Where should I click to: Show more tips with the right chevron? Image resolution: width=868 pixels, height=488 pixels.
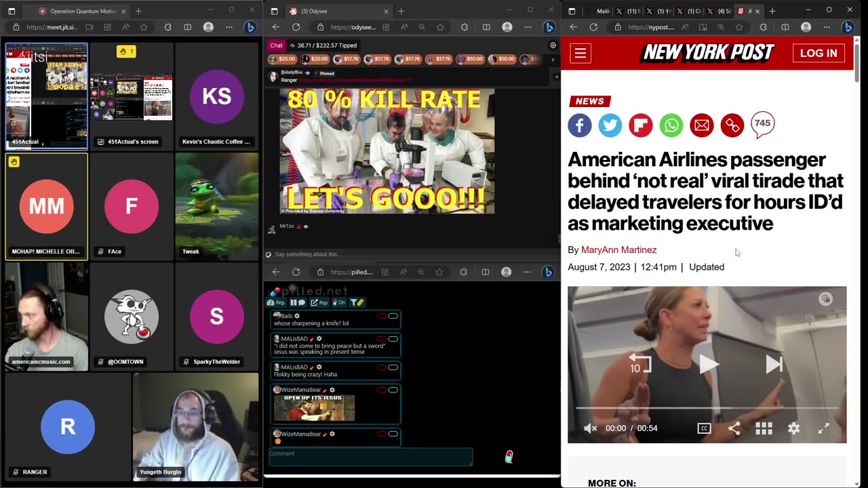click(553, 60)
